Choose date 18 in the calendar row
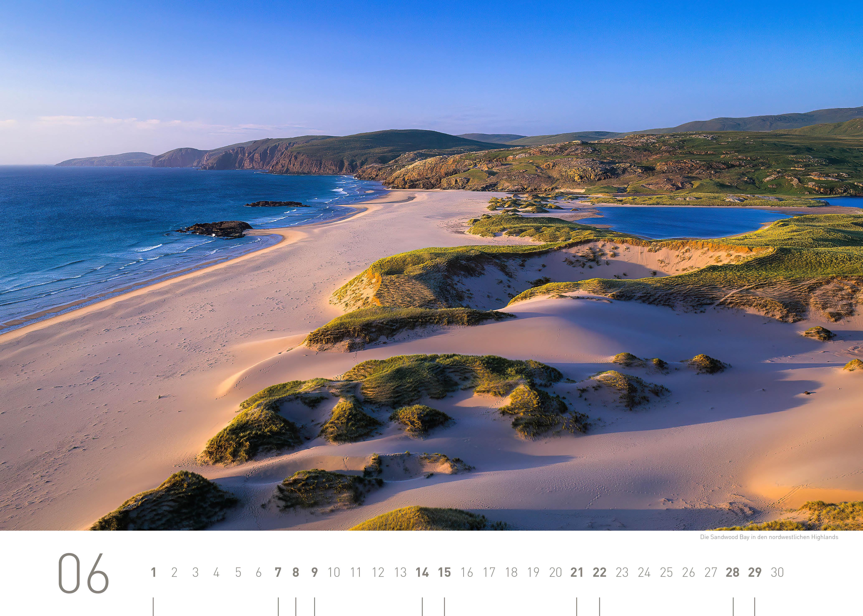The height and width of the screenshot is (616, 863). click(x=512, y=572)
